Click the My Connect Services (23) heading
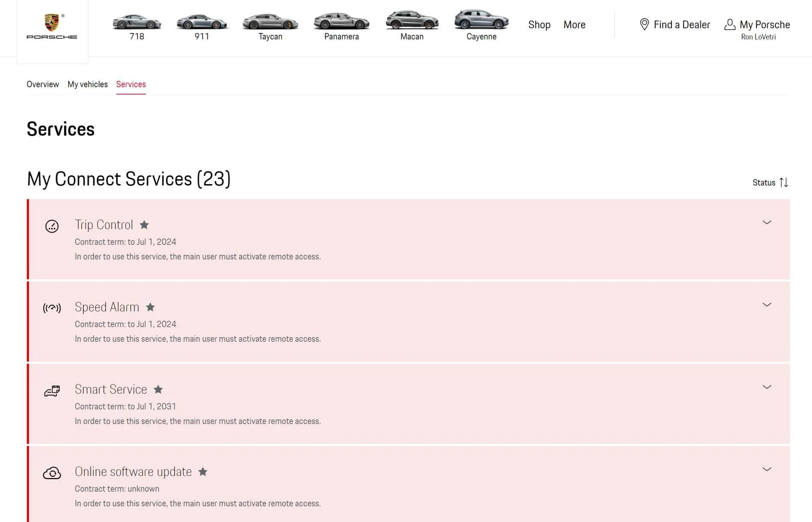This screenshot has height=522, width=812. click(129, 179)
